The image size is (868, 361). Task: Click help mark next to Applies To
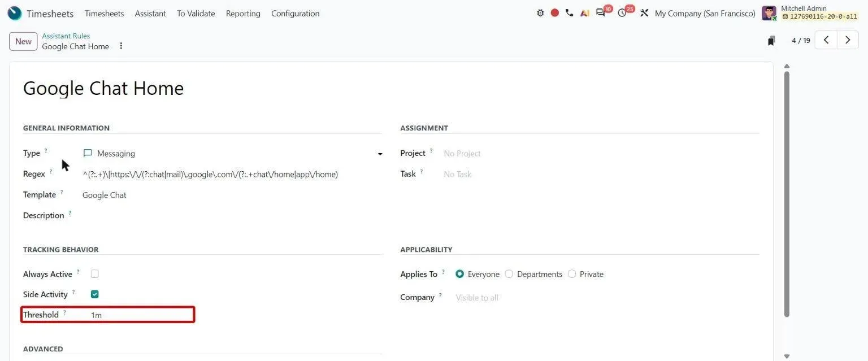[444, 272]
